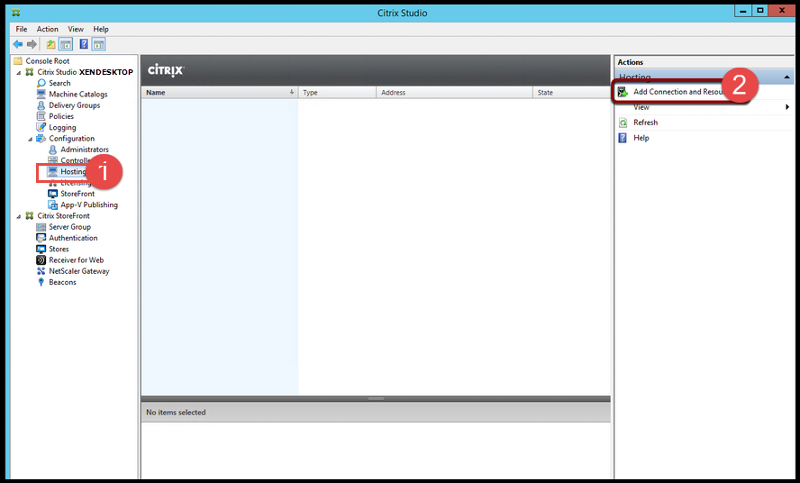Toggle the console tree toolbar icon
The image size is (800, 483).
tap(66, 44)
